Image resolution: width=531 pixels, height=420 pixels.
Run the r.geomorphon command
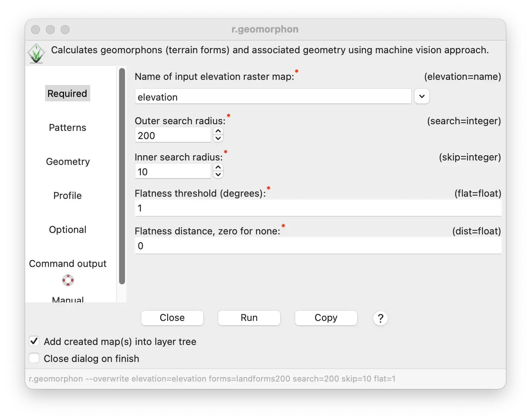click(249, 318)
